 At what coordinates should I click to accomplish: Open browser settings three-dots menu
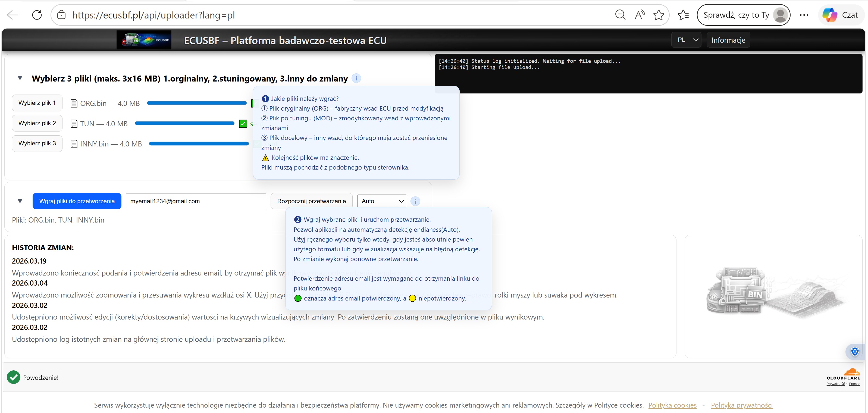804,15
